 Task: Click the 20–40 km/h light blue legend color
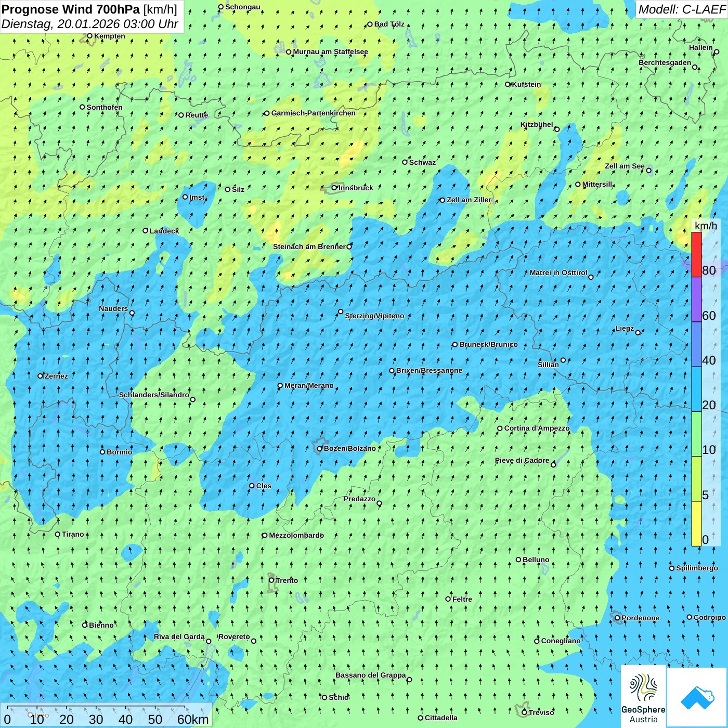tap(696, 389)
